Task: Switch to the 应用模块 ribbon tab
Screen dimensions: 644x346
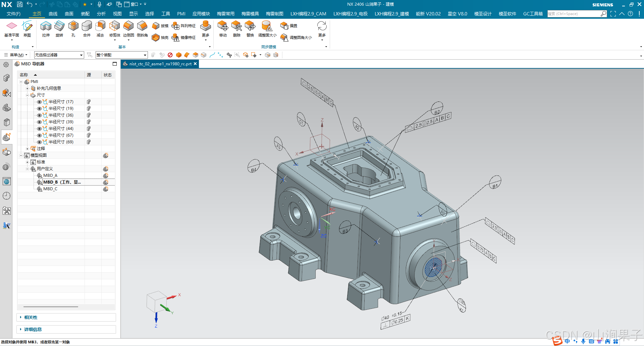Action: (x=201, y=14)
